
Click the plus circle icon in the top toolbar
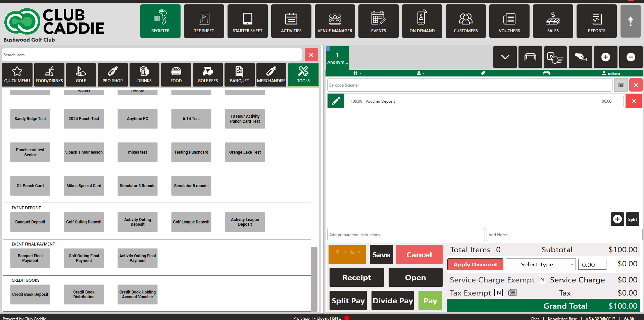point(605,57)
